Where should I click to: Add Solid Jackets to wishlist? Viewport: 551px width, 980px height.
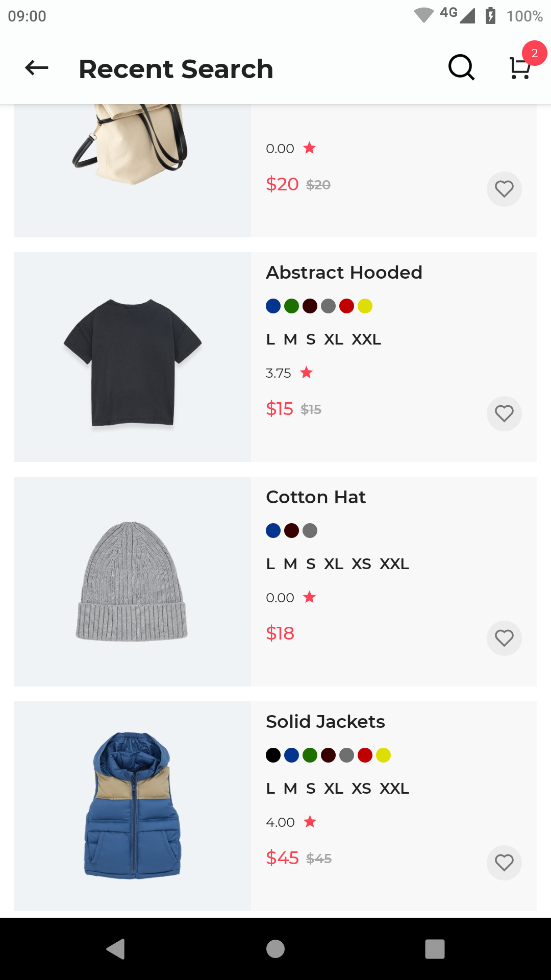pos(504,863)
